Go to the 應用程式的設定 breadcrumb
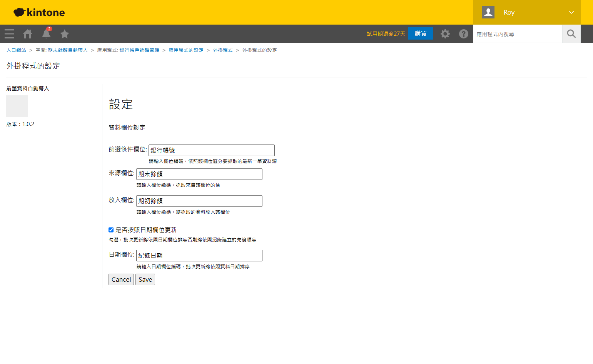The image size is (593, 364). point(186,50)
